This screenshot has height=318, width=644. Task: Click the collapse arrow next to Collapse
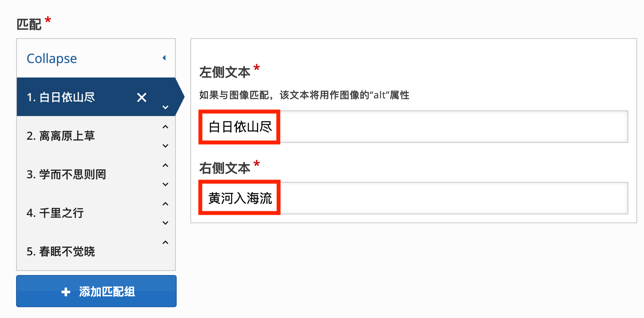coord(165,58)
